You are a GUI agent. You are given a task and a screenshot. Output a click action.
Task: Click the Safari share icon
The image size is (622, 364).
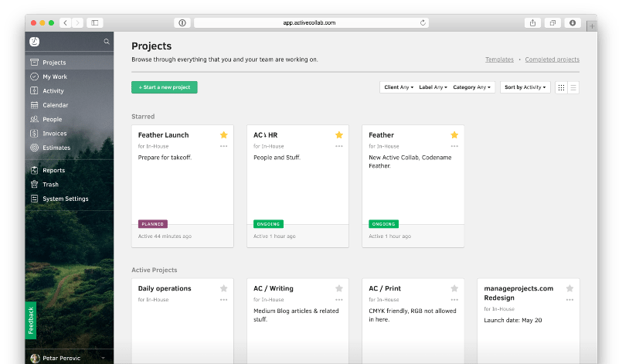[x=533, y=22]
